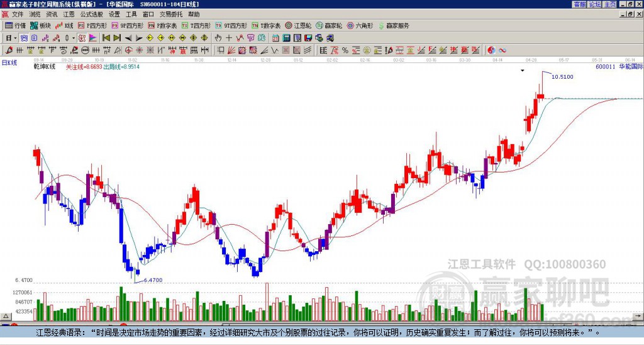Jump to last bar with green arrow

[117, 38]
